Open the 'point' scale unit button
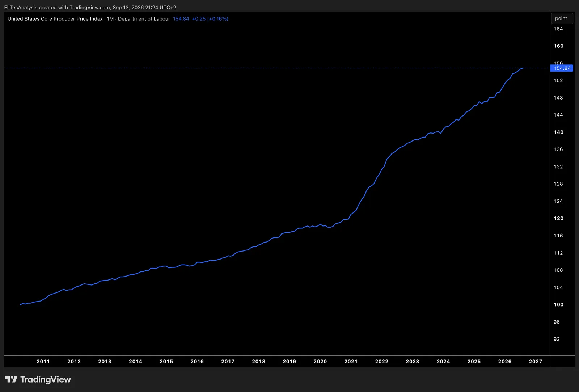 (x=562, y=18)
